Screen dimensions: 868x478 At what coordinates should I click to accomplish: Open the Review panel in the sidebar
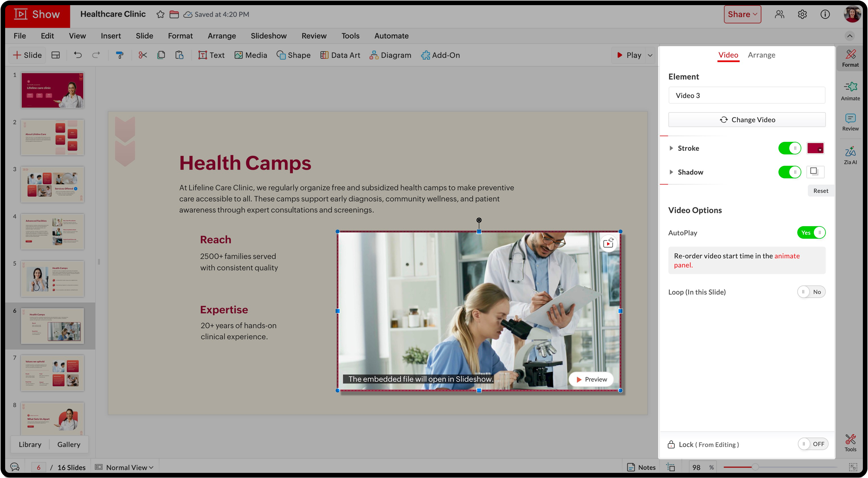click(850, 122)
